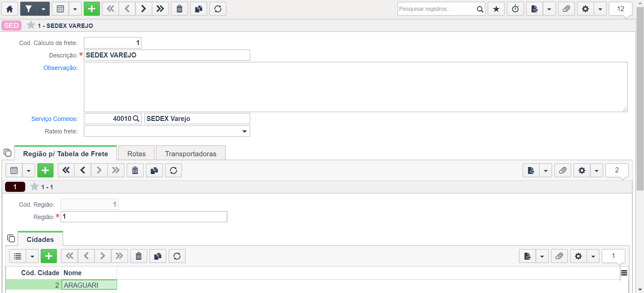This screenshot has height=293, width=644.
Task: Refresh the Região section
Action: click(x=174, y=170)
